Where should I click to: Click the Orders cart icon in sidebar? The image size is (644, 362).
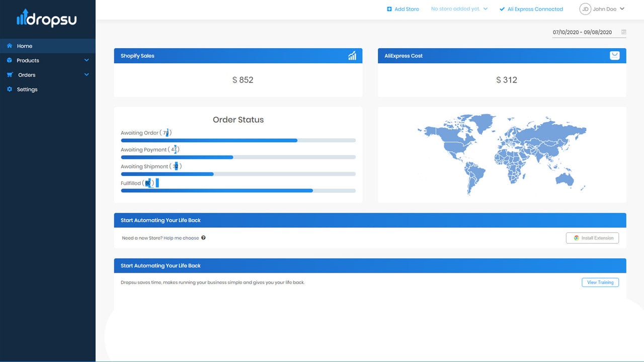coord(10,75)
